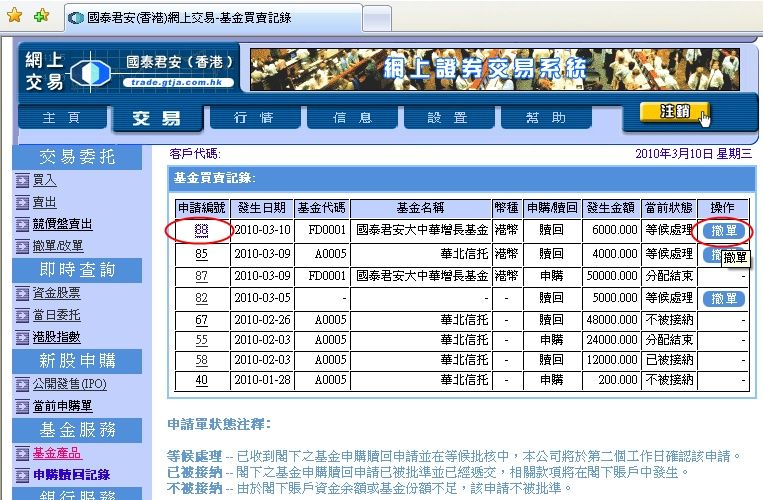The height and width of the screenshot is (500, 763).
Task: Open the 撤單/改單 sidebar link
Action: click(x=58, y=246)
